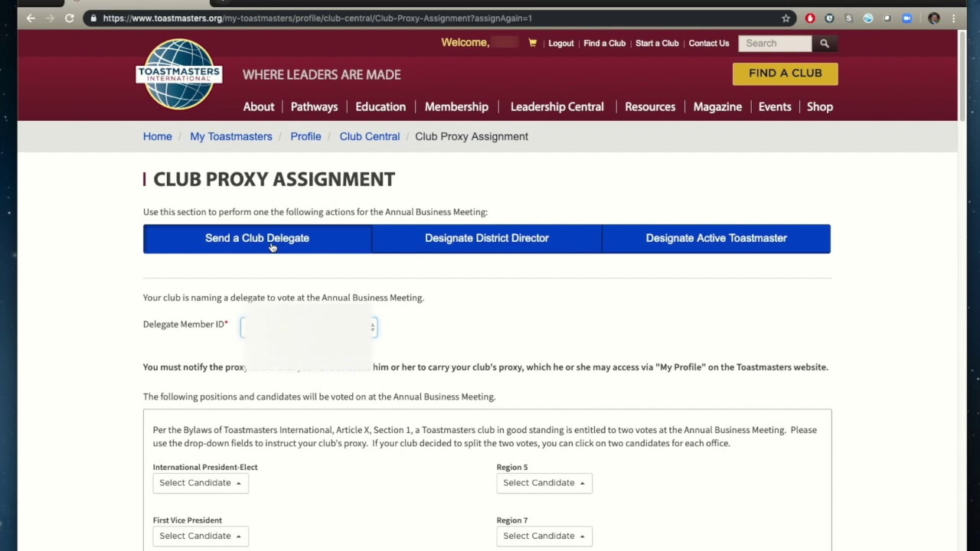Bookmark this page with the star icon
Image resolution: width=980 pixels, height=551 pixels.
[786, 18]
